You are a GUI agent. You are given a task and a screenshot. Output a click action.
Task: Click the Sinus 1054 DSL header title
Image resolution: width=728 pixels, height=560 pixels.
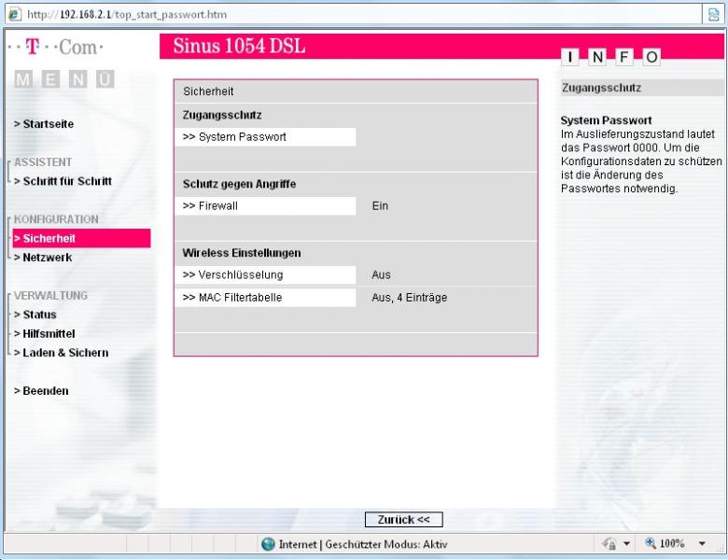pos(239,46)
